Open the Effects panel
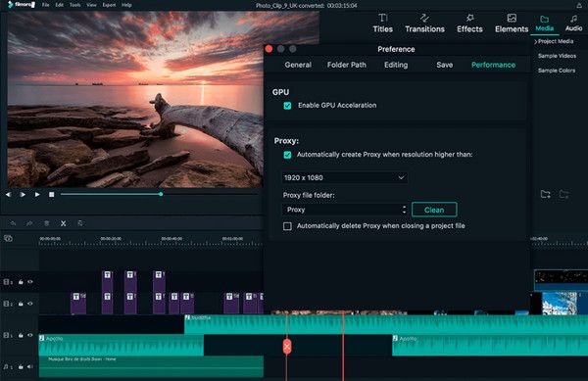Viewport: 588px width, 381px height. pyautogui.click(x=469, y=24)
